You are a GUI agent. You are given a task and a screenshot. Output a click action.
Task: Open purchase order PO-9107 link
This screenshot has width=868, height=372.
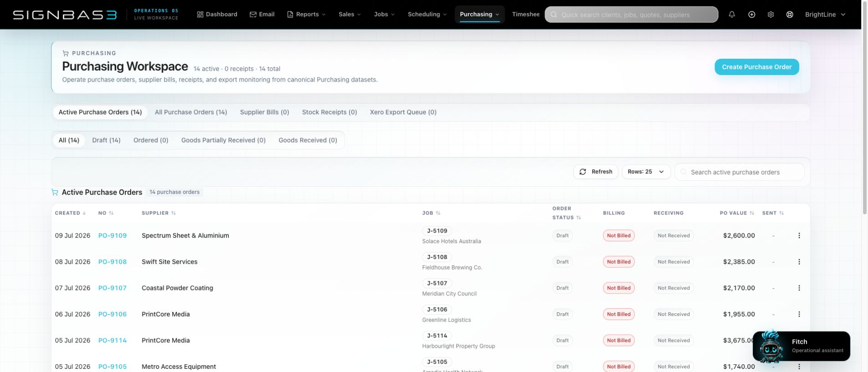113,288
